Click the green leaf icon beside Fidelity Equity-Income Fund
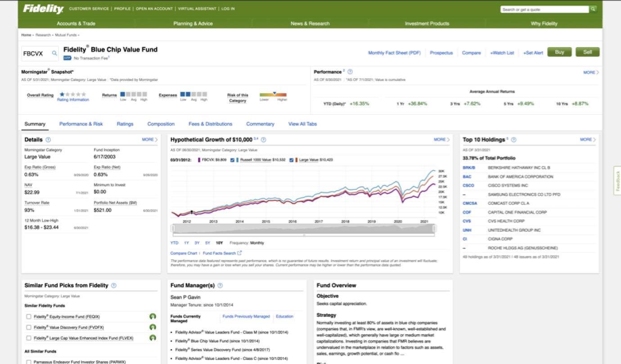Screen dimensions: 621x364 click(153, 316)
